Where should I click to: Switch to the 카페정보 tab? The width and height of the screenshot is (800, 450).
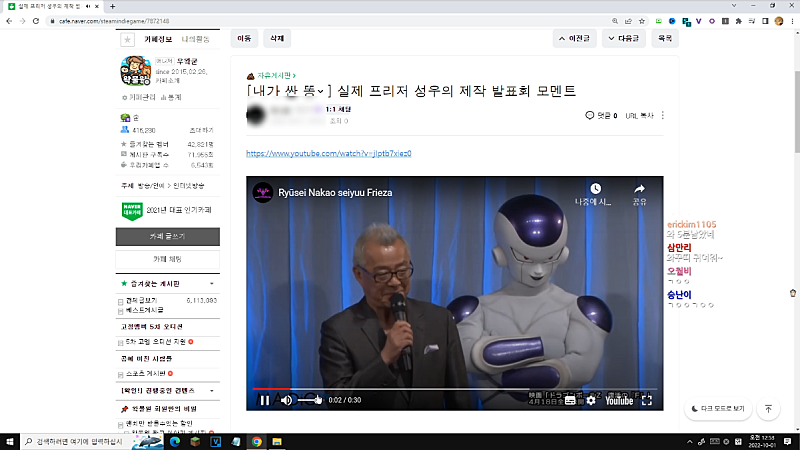(x=159, y=39)
